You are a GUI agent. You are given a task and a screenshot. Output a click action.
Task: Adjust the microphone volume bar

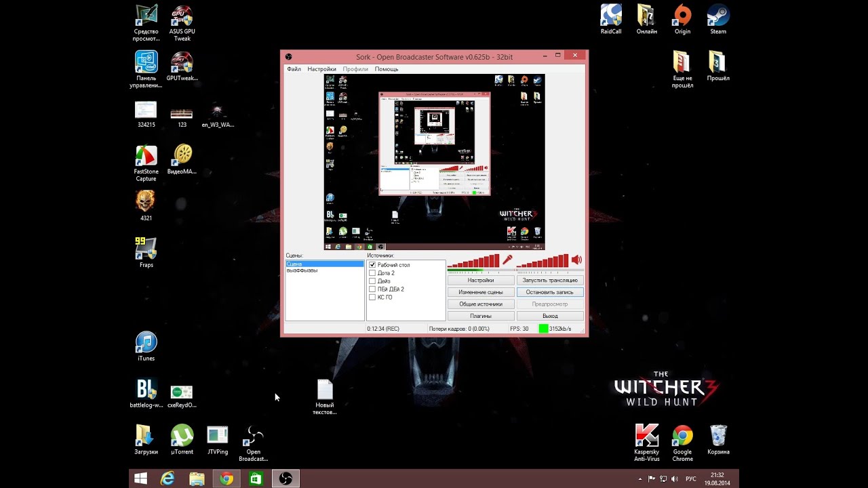point(473,261)
